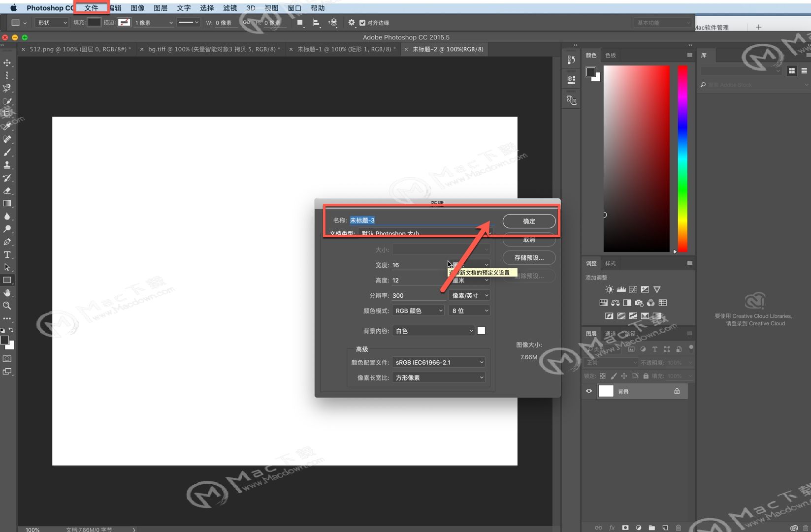Select the 背景 layer thumbnail
Image resolution: width=811 pixels, height=532 pixels.
click(606, 391)
